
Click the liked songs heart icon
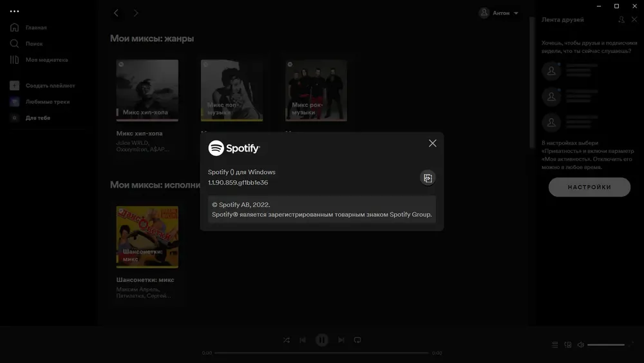(14, 101)
